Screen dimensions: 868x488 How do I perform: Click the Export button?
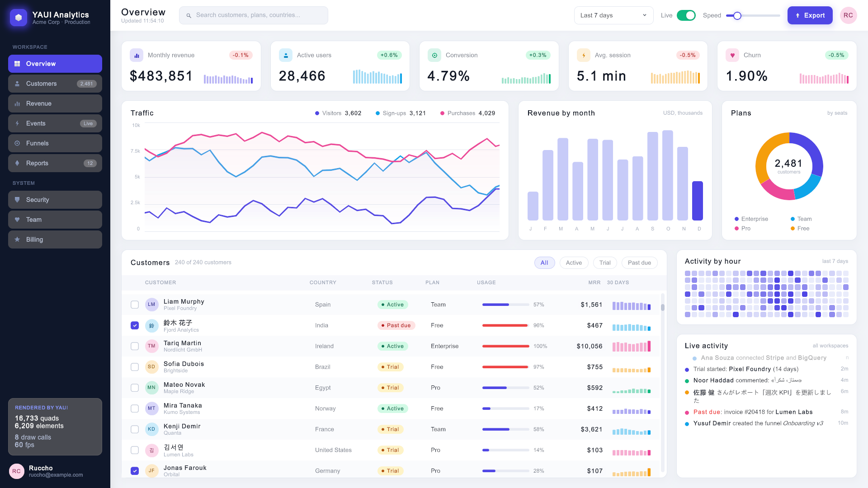coord(810,15)
